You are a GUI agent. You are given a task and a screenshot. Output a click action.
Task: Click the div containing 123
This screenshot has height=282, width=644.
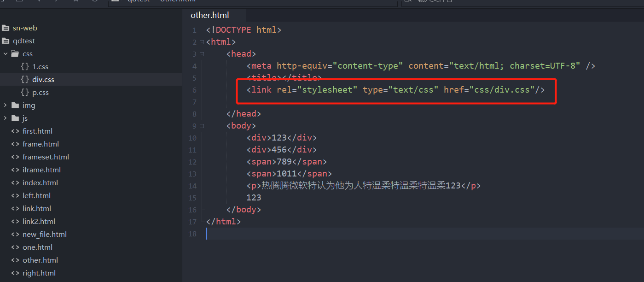click(x=282, y=138)
